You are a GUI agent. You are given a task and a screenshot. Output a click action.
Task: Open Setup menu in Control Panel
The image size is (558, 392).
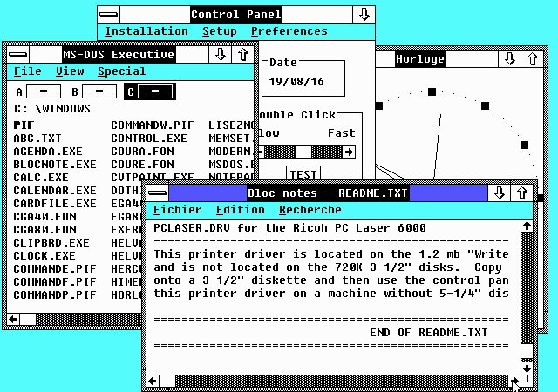(x=220, y=31)
